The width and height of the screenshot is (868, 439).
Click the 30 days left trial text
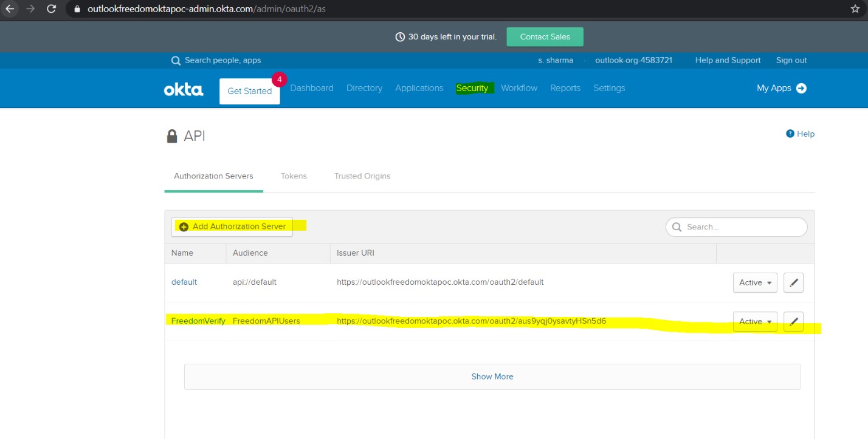pos(452,37)
